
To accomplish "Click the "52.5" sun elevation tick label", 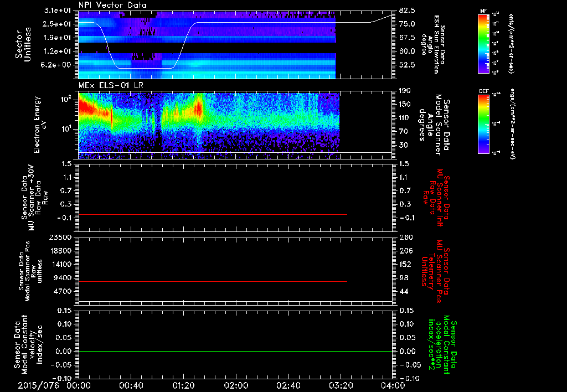I will 407,65.
